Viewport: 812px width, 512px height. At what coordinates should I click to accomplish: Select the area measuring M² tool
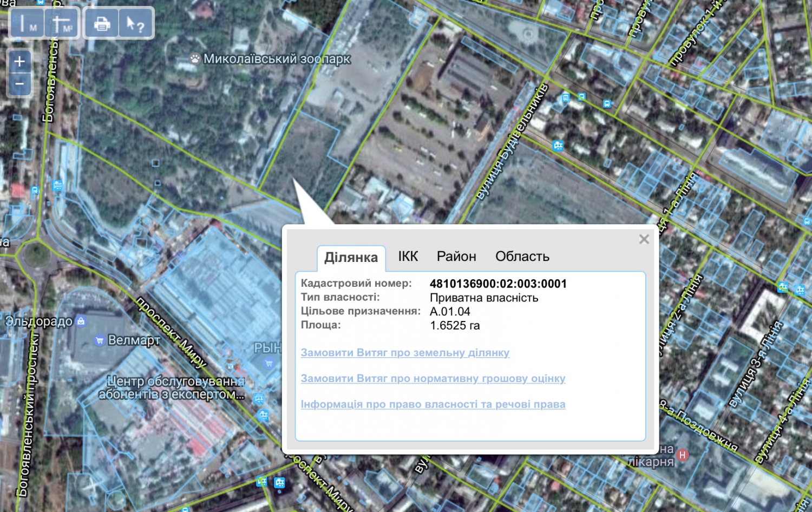click(61, 24)
